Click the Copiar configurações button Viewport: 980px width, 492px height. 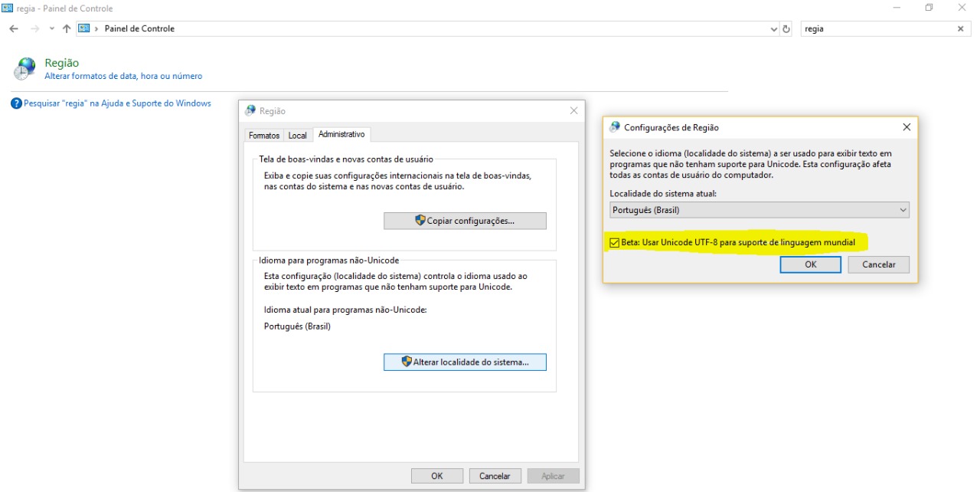click(x=465, y=221)
